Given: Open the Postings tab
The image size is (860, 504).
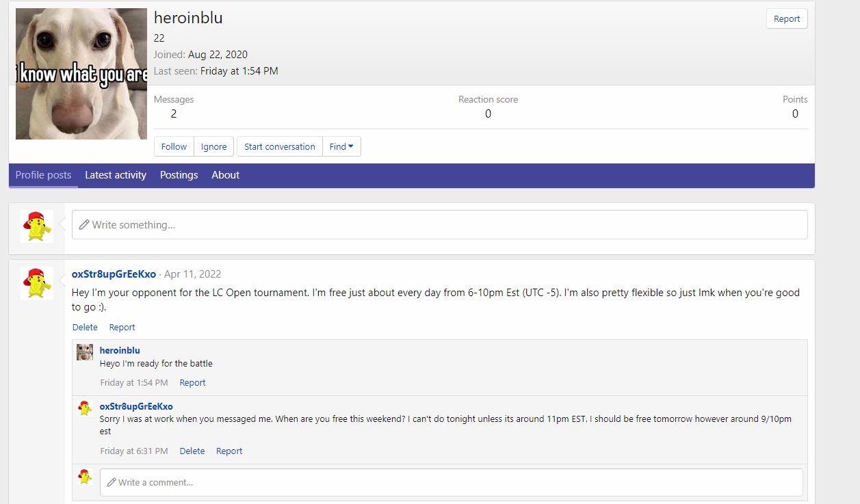Looking at the screenshot, I should click(x=179, y=175).
